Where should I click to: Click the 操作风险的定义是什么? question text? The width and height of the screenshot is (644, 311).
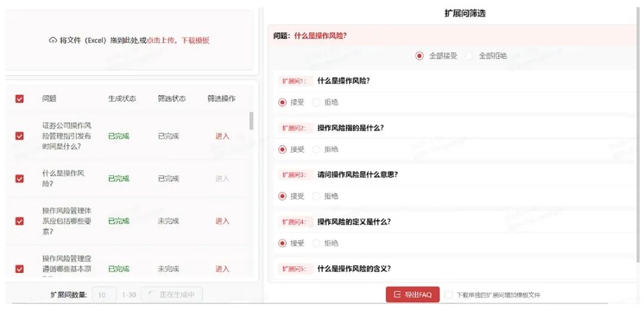coord(354,222)
